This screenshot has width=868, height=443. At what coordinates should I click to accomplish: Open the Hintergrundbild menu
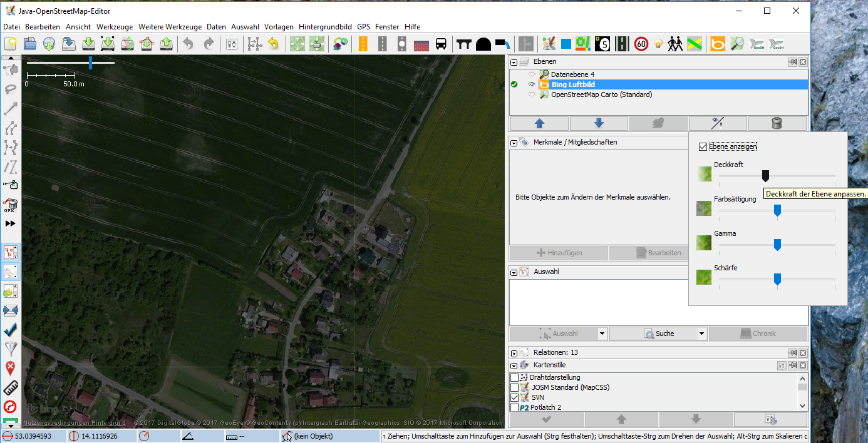click(x=325, y=27)
